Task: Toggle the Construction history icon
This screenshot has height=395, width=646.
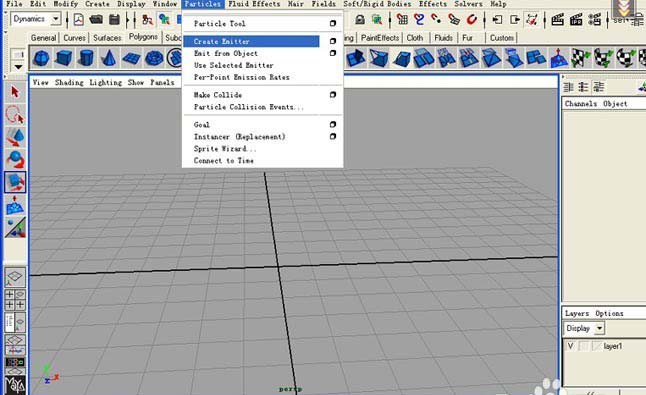Action: click(x=532, y=19)
